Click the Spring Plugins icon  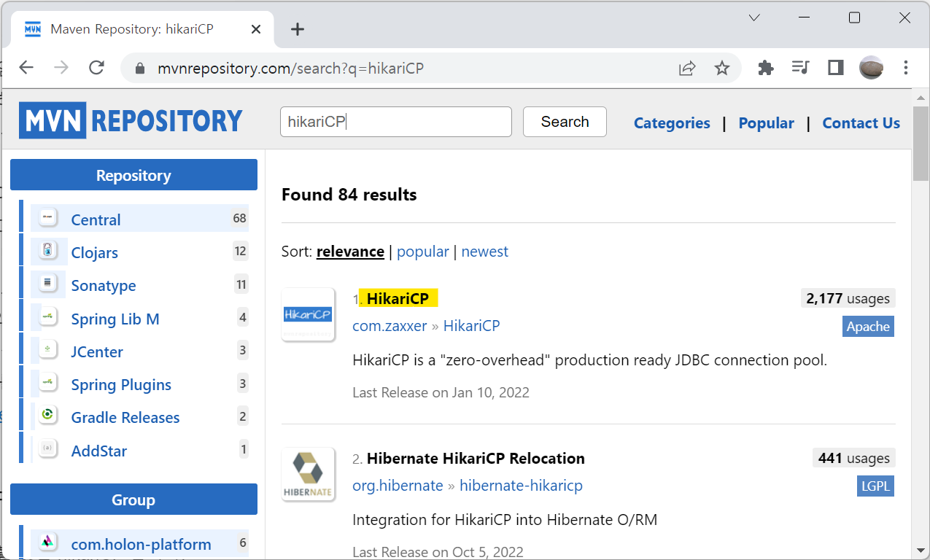[x=47, y=383]
